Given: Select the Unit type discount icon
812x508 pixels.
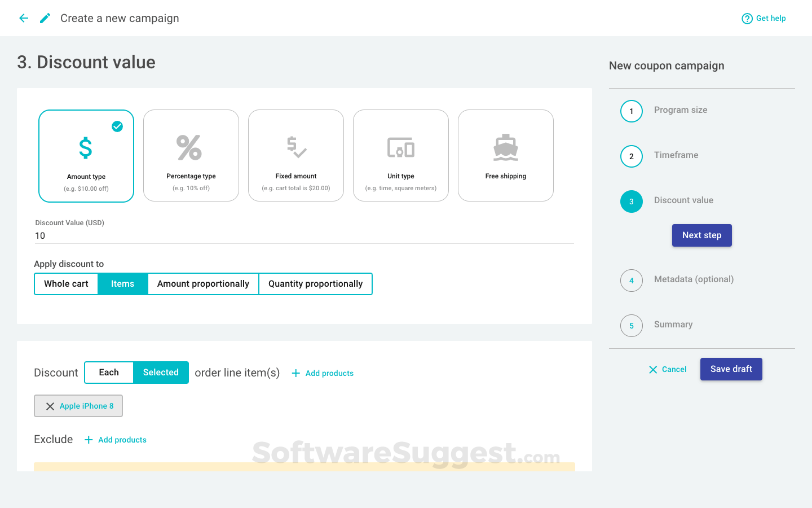Looking at the screenshot, I should point(400,147).
